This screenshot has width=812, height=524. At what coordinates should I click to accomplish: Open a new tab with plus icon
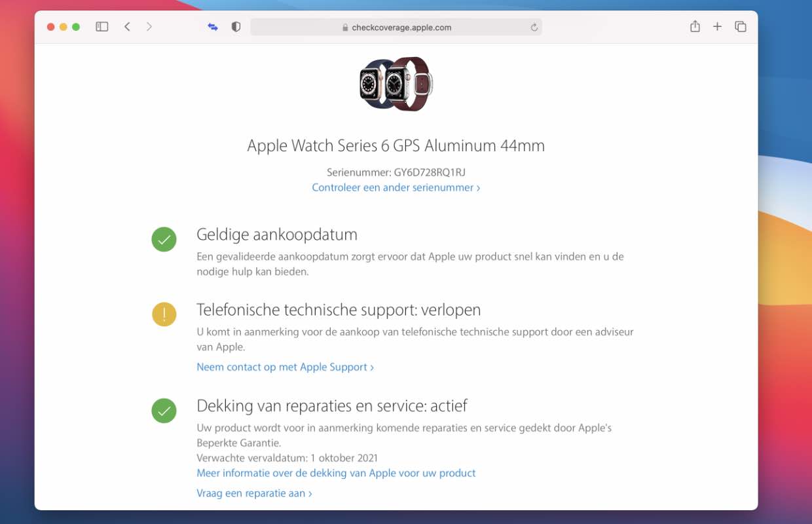(x=718, y=27)
